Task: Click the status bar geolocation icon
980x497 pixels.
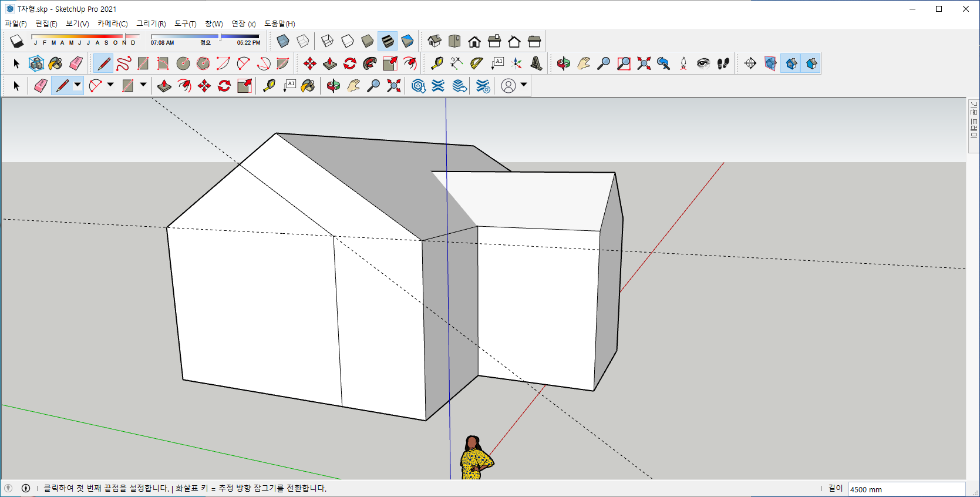Action: pyautogui.click(x=8, y=488)
